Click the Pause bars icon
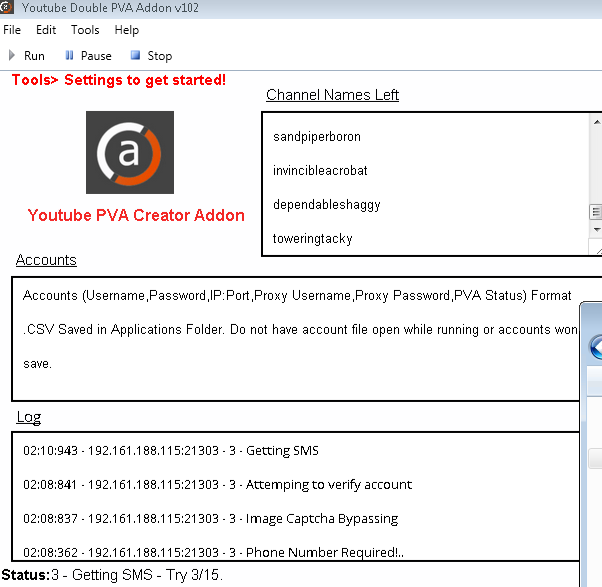The image size is (602, 587). point(69,56)
